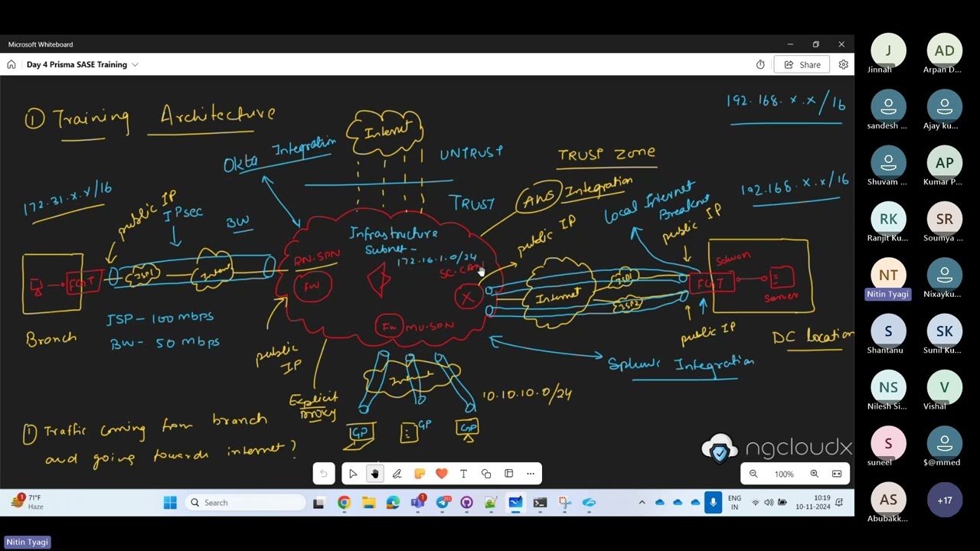
Task: Insert a text box
Action: click(x=464, y=474)
